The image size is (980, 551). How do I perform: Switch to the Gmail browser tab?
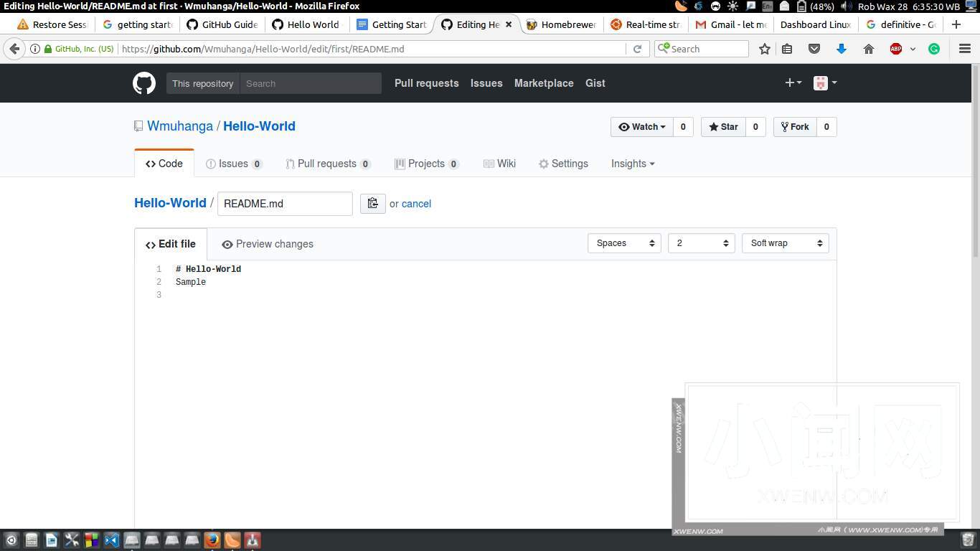click(x=732, y=24)
